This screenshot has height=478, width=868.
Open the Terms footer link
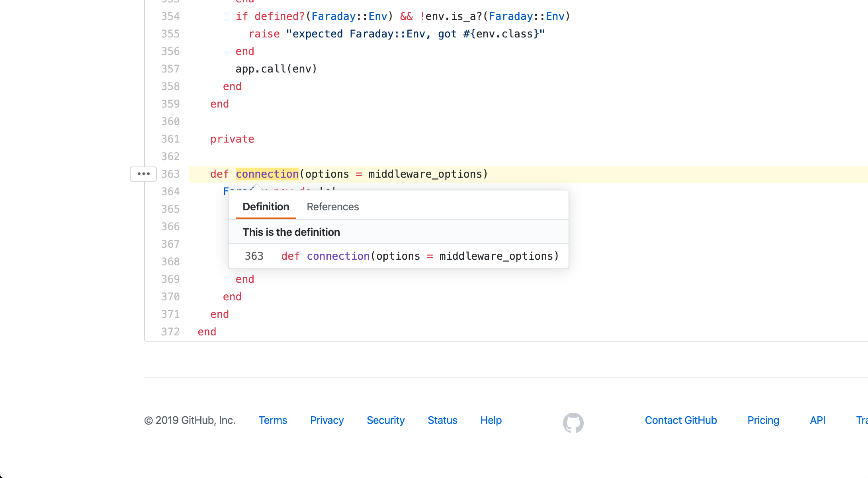(x=273, y=420)
